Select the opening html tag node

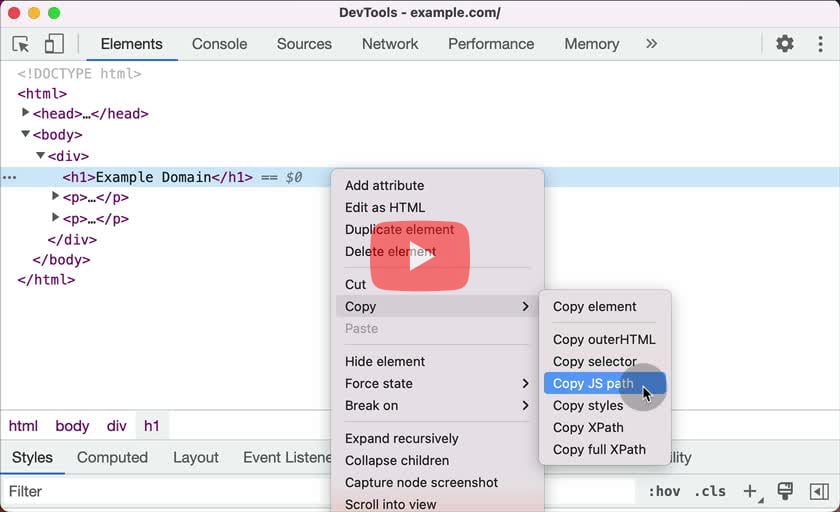[42, 94]
